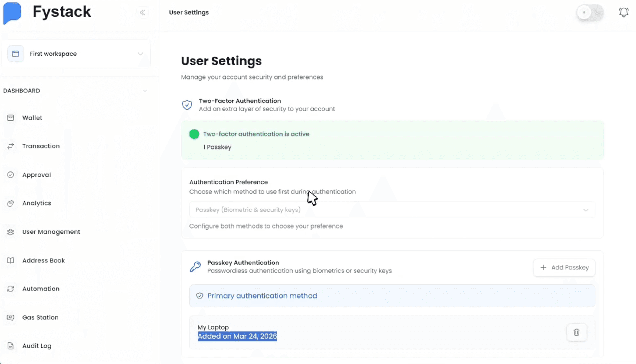This screenshot has width=636, height=364.
Task: Click the notification bell icon
Action: pyautogui.click(x=624, y=12)
